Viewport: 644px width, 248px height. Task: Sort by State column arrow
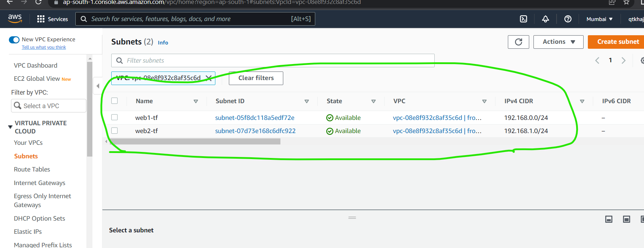tap(374, 101)
